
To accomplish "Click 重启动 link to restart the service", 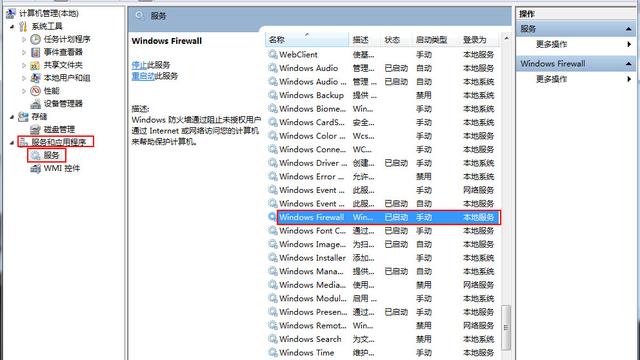I will pos(143,76).
